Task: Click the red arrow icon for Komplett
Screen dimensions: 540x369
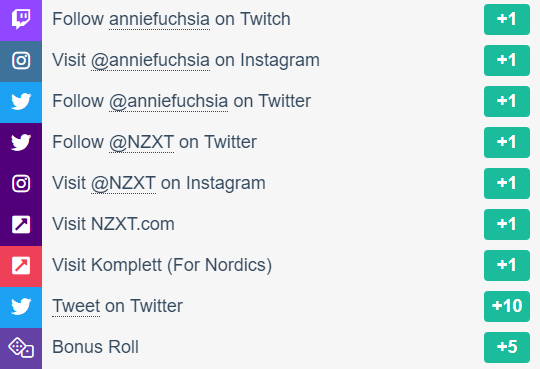Action: point(21,266)
